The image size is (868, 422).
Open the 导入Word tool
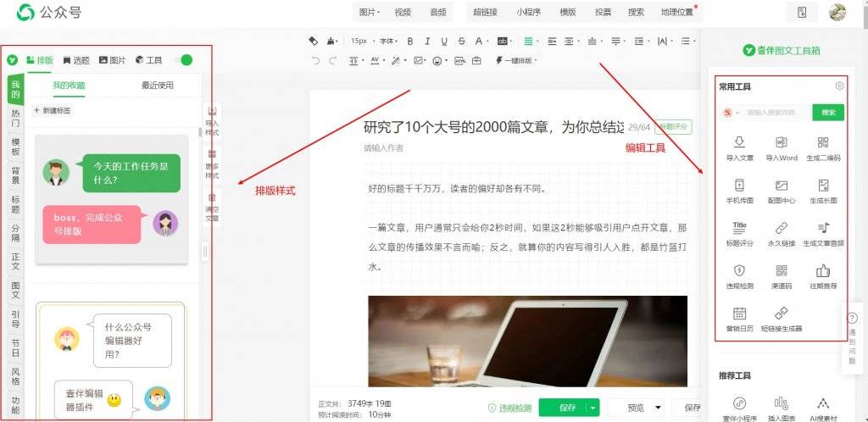(781, 148)
